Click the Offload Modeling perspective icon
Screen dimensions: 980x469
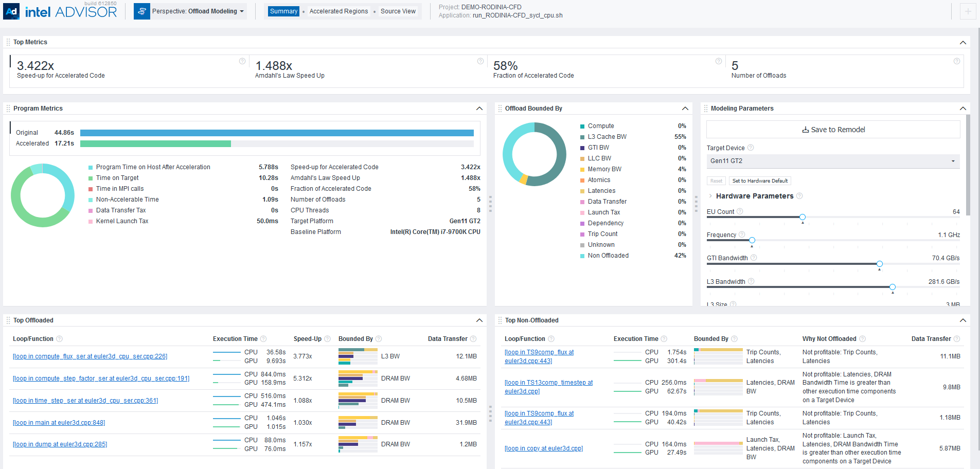pyautogui.click(x=142, y=11)
